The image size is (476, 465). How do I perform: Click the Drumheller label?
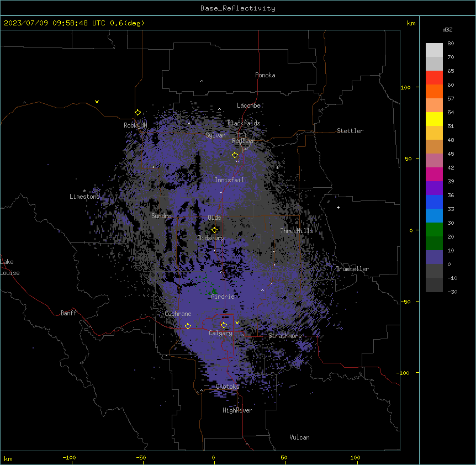pos(352,269)
